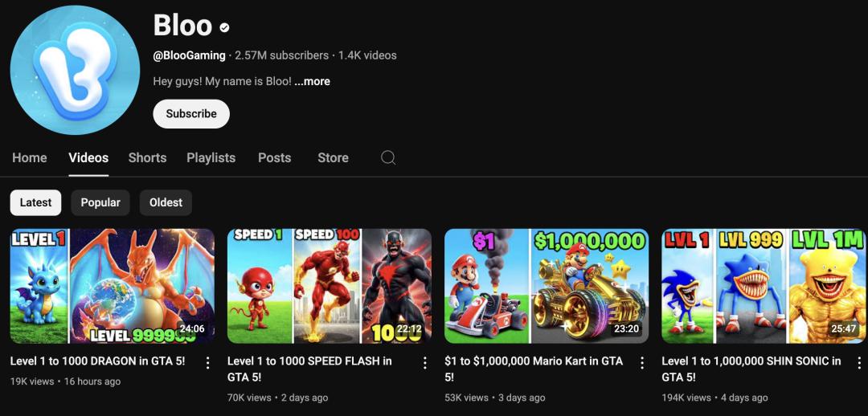868x416 pixels.
Task: Switch to the Shorts tab
Action: coord(147,157)
